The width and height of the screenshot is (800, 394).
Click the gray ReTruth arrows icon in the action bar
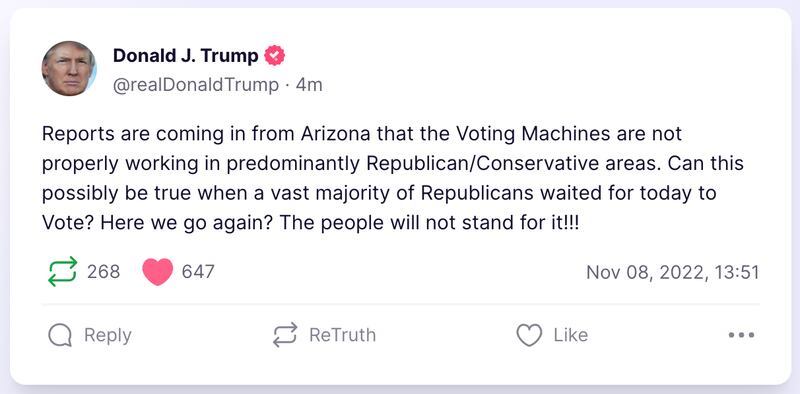(x=285, y=335)
